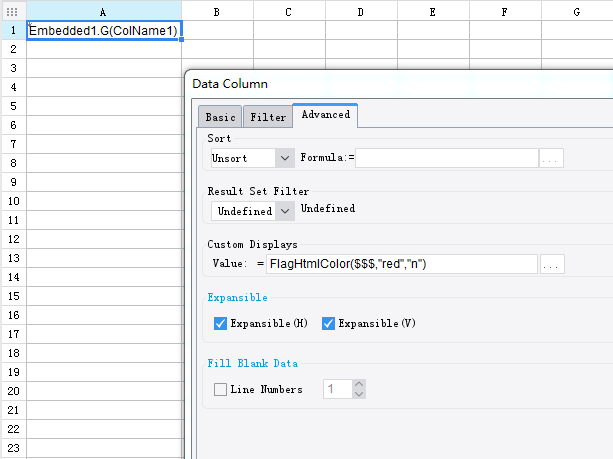This screenshot has height=459, width=613.
Task: Switch to the Filter tab
Action: (268, 117)
